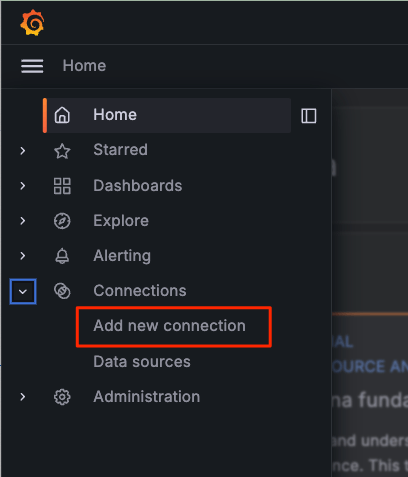Expand the Starred section chevron
408x477 pixels.
tap(23, 151)
